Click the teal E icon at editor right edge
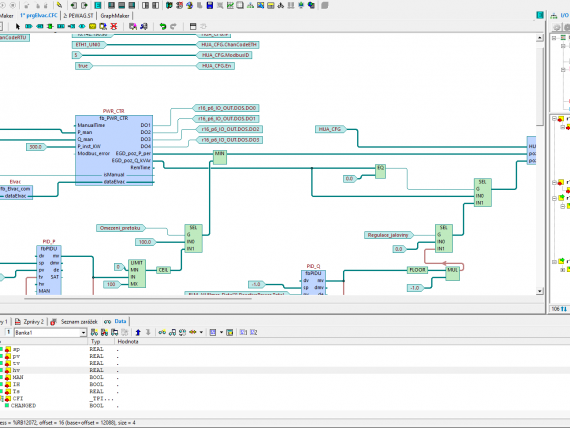570x428 pixels. [540, 15]
